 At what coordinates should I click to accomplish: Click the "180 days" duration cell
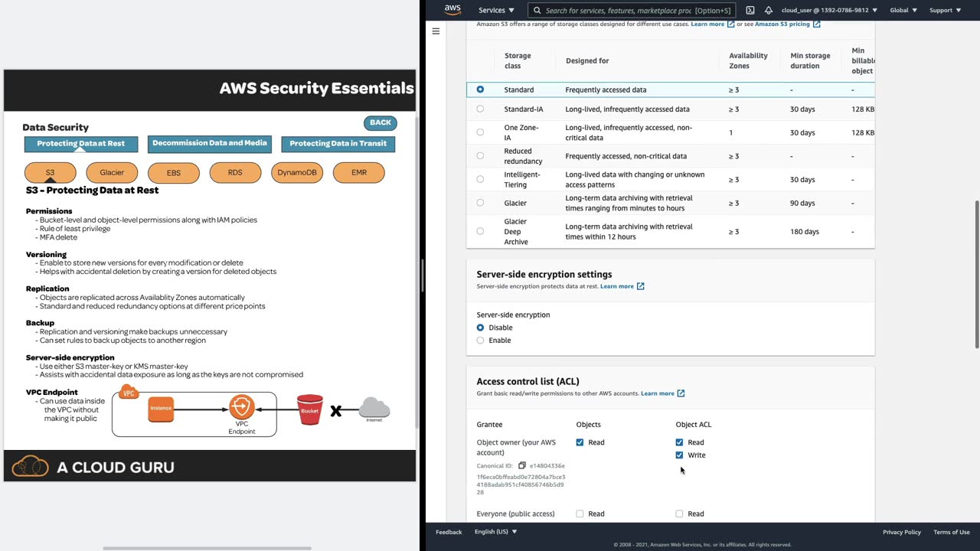click(805, 231)
